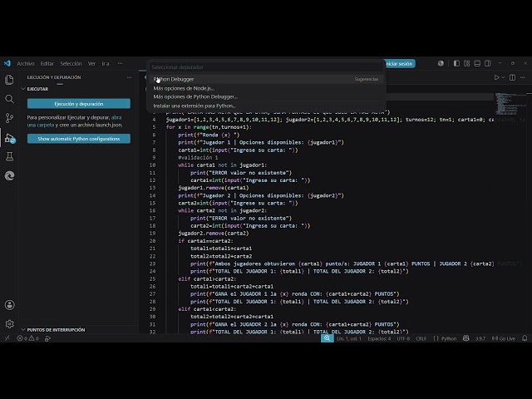Open the menu bar overflow ellipsis
532x399 pixels.
coord(120,63)
